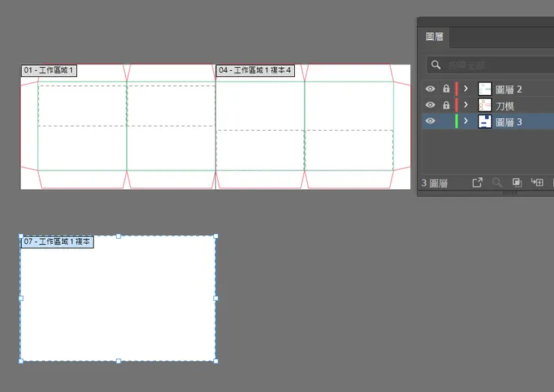Click the green color bar of 圖層 3

[457, 121]
